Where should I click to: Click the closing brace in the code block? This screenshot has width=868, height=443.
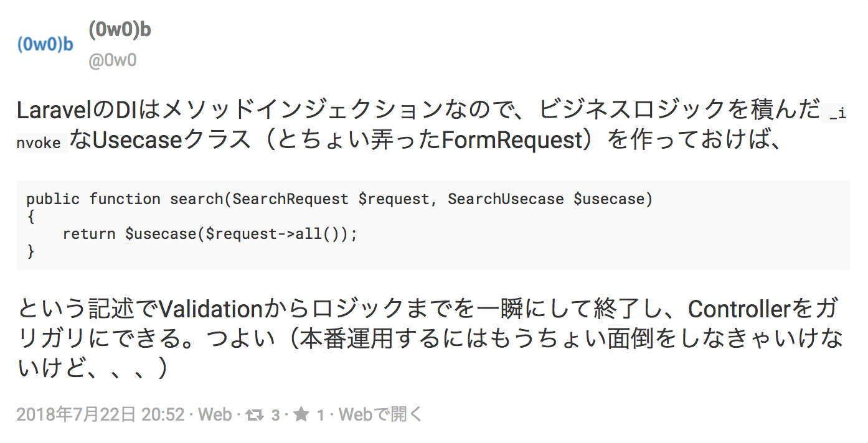tap(31, 252)
